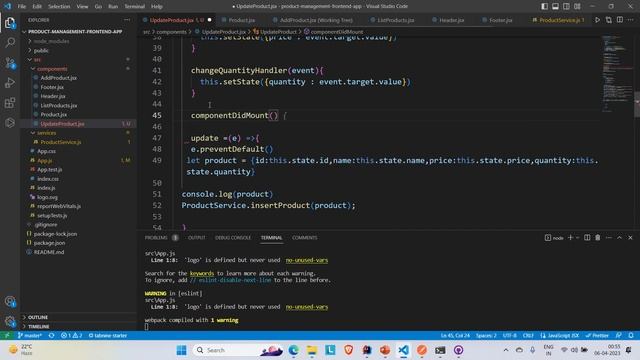Click the Run Code play icon
640x360 pixels.
pos(597,20)
